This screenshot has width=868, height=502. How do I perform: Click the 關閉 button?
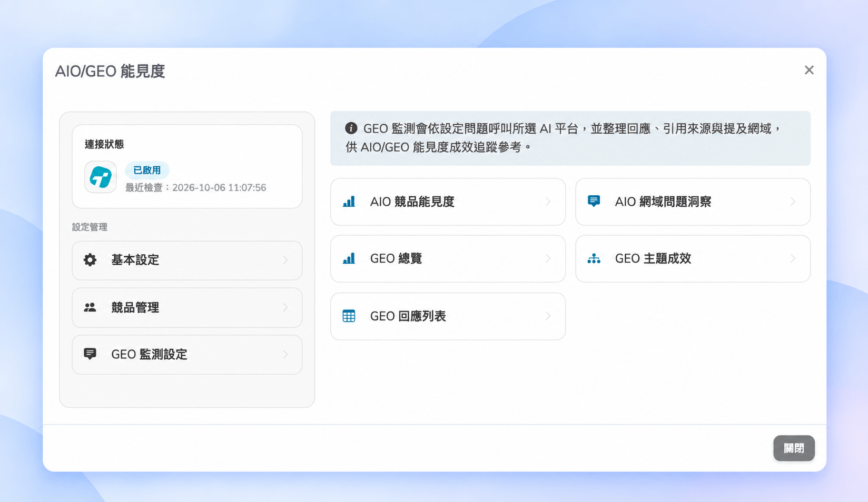coord(794,448)
